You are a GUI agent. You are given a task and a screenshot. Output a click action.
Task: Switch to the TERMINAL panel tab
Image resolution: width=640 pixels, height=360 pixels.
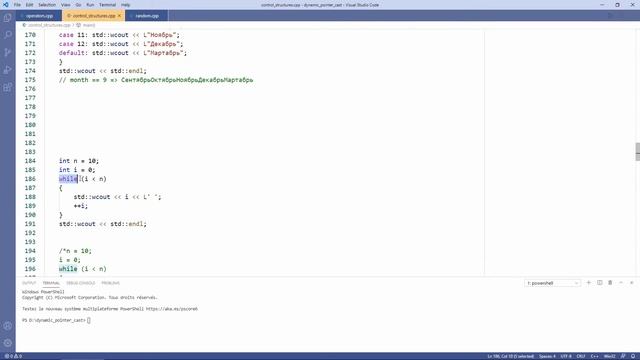pos(51,283)
